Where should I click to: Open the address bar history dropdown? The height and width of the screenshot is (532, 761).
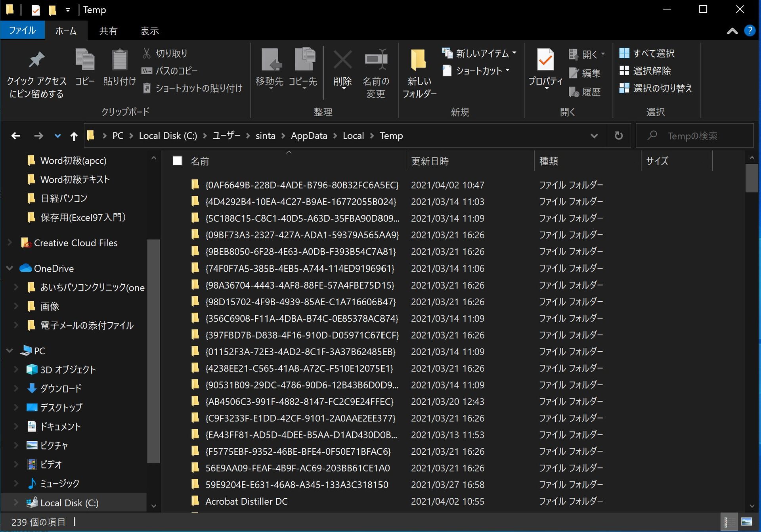(x=594, y=136)
